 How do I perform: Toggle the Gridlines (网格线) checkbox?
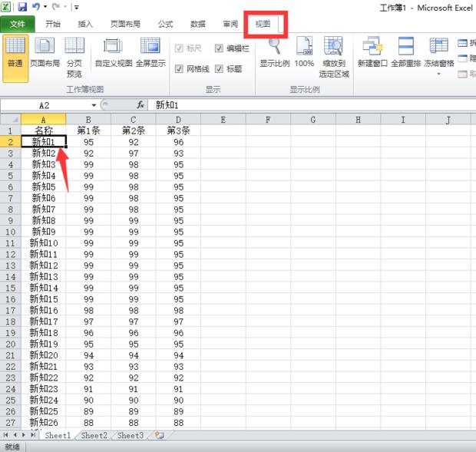click(179, 69)
